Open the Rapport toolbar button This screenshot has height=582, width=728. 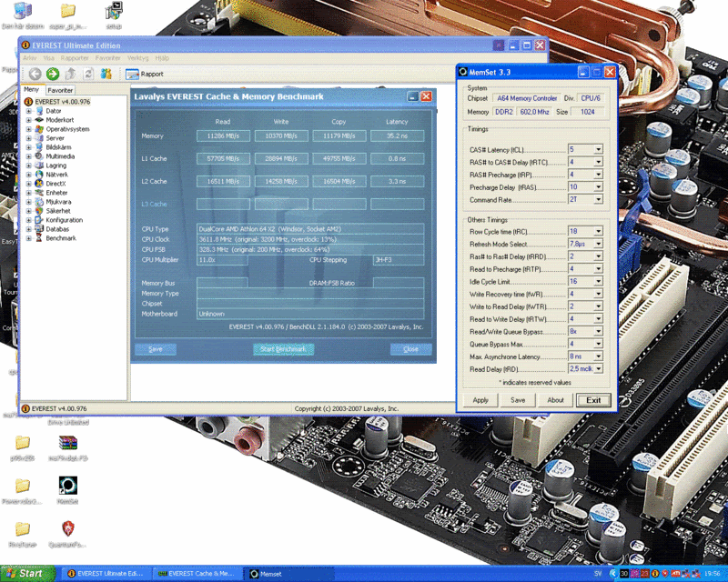[x=145, y=74]
